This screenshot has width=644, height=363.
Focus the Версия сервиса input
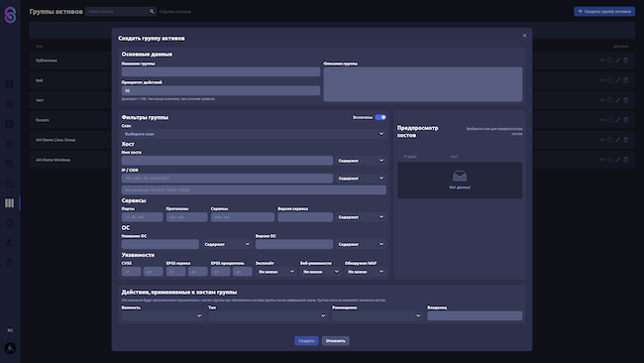coord(305,217)
